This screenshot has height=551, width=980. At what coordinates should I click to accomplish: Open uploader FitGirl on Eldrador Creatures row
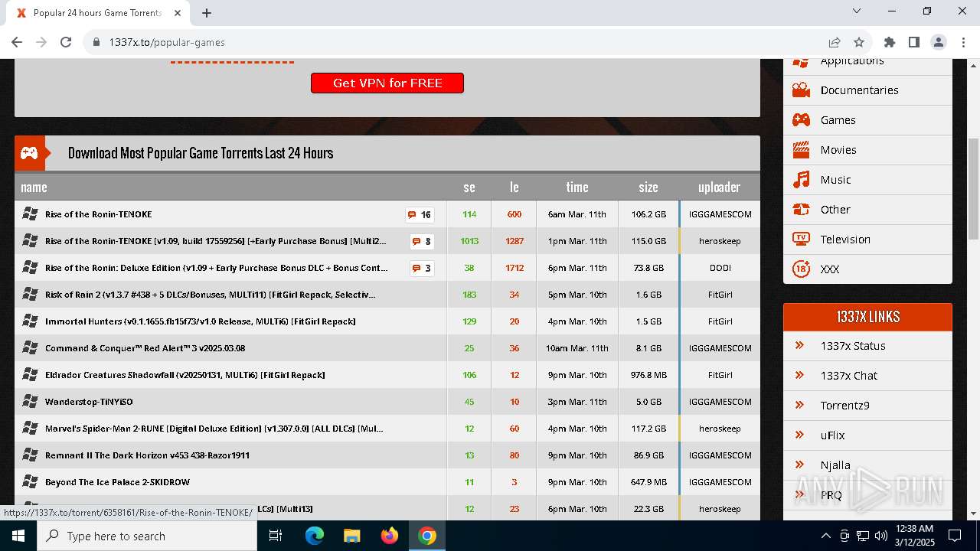point(720,375)
